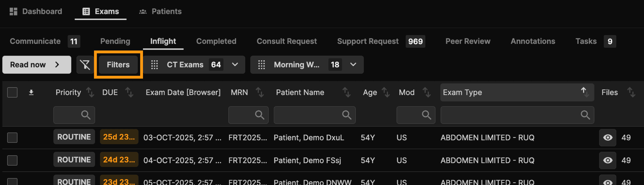Click patient name Patient, Demo FSsj

(x=307, y=160)
